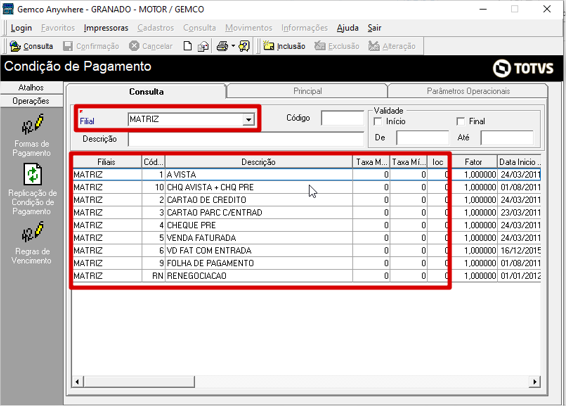Click the Inclusão toolbar button
The width and height of the screenshot is (566, 406).
pyautogui.click(x=284, y=46)
